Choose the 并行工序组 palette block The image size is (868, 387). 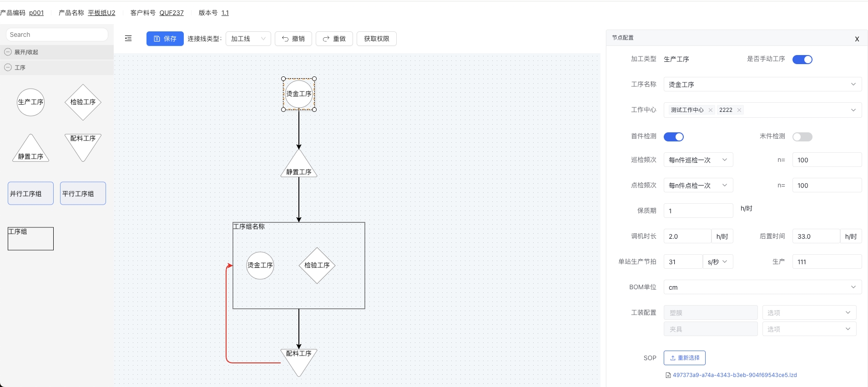coord(30,194)
